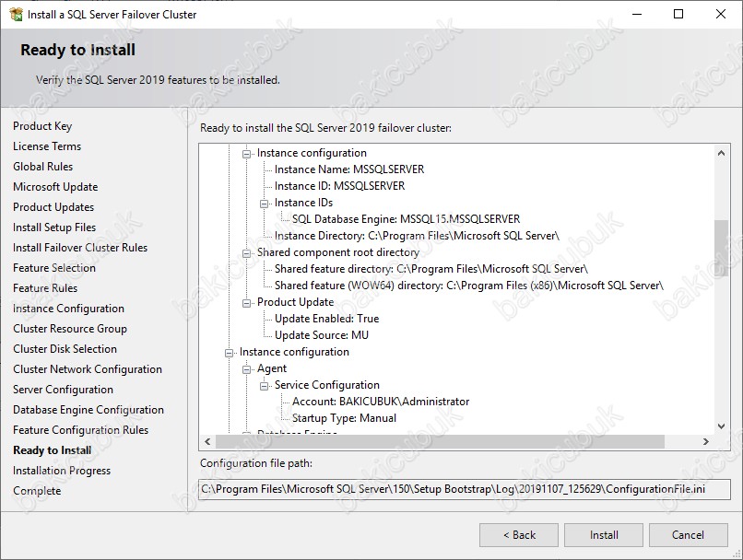Click the Feature Configuration Rules step
This screenshot has width=743, height=560.
tap(80, 430)
